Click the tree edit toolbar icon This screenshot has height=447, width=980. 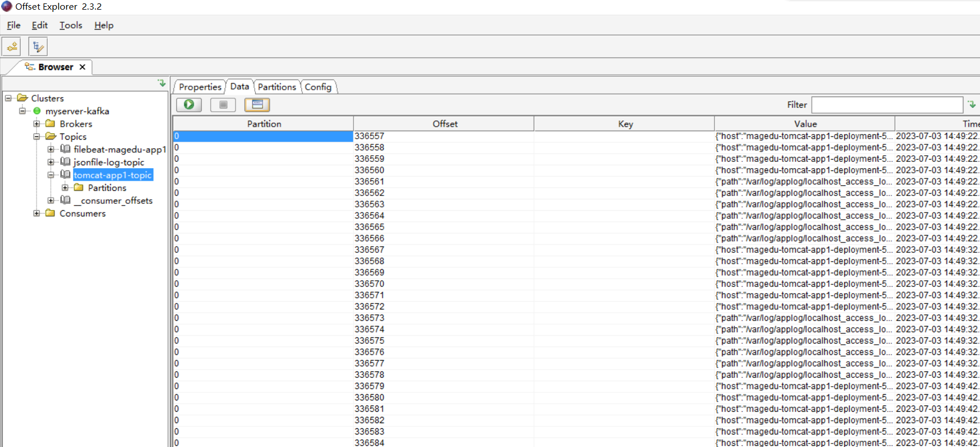pyautogui.click(x=38, y=47)
